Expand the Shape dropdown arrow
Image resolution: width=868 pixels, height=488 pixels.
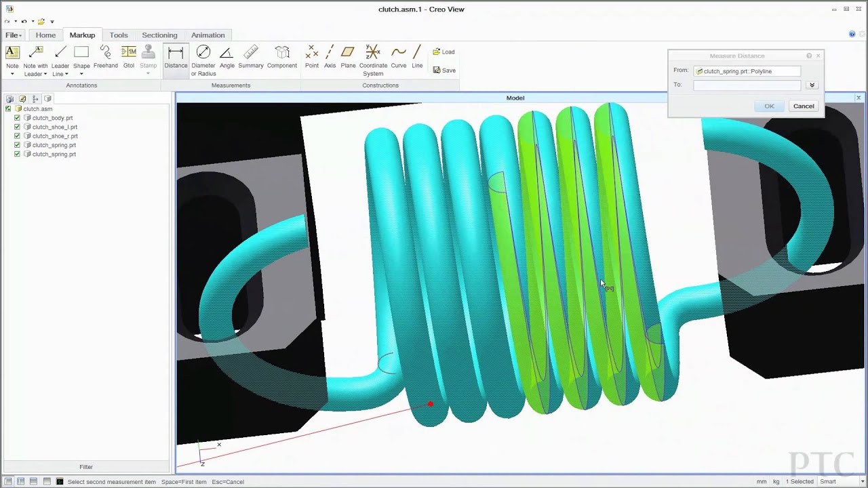[x=81, y=74]
